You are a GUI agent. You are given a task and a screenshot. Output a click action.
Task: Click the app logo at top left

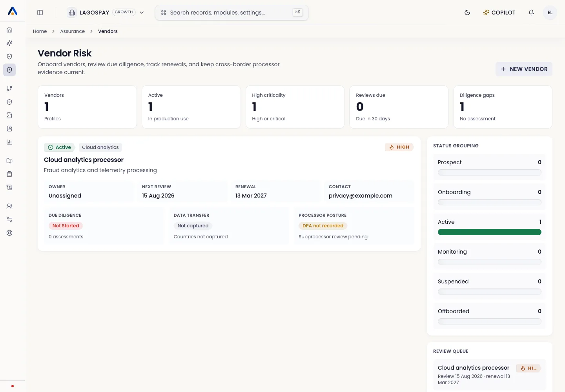coord(13,11)
